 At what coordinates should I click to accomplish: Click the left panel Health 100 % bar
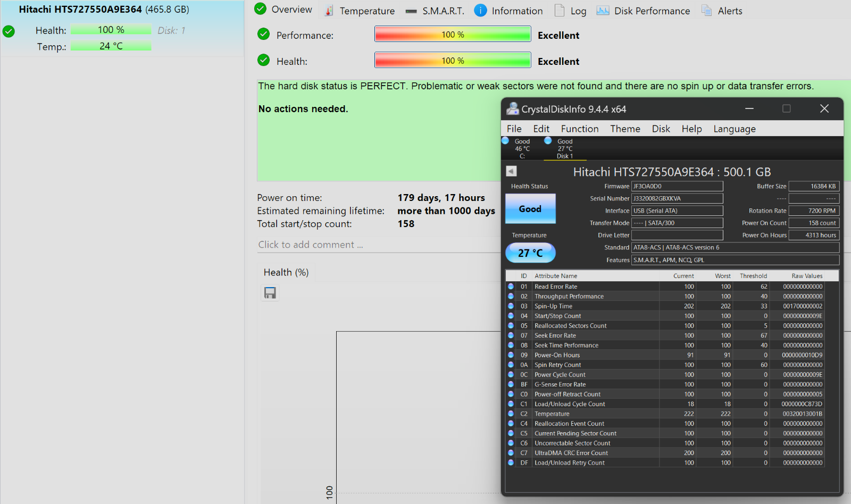tap(111, 30)
